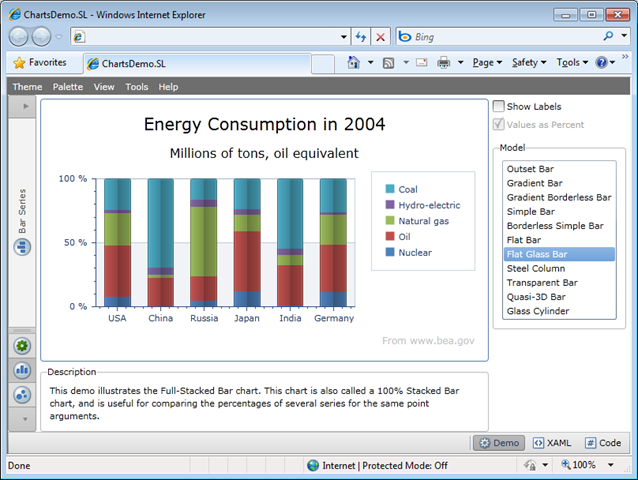The height and width of the screenshot is (480, 638).
Task: Open the recent pages dropdown arrow
Action: 59,37
